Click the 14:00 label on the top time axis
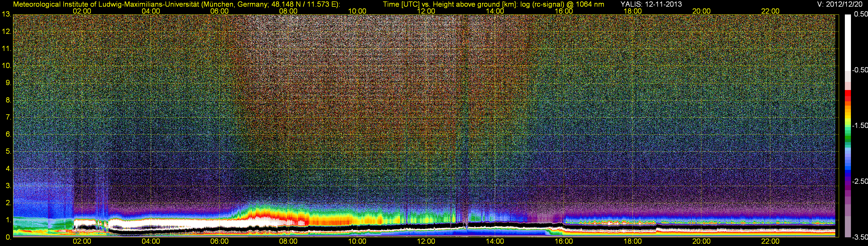The width and height of the screenshot is (868, 246). click(495, 11)
